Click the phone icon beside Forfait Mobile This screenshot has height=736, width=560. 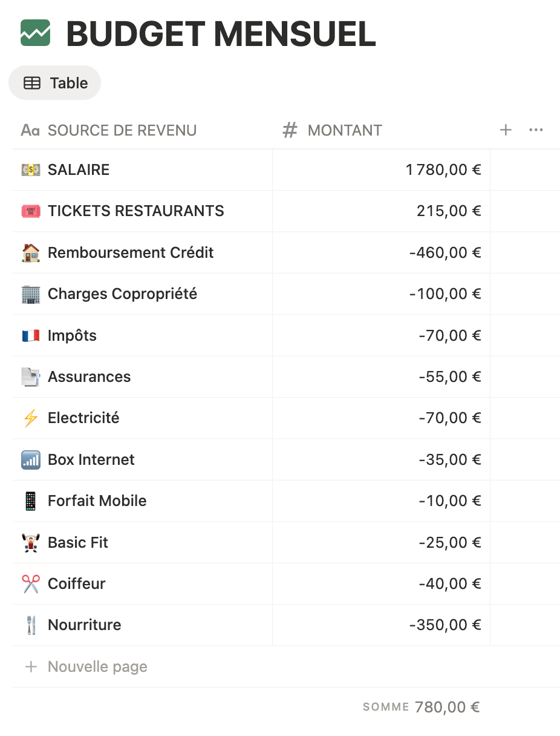coord(30,501)
